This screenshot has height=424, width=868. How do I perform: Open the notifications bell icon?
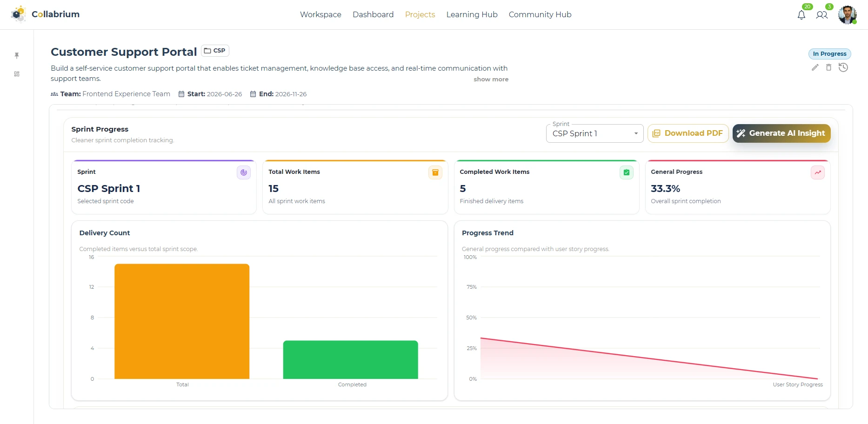(801, 15)
